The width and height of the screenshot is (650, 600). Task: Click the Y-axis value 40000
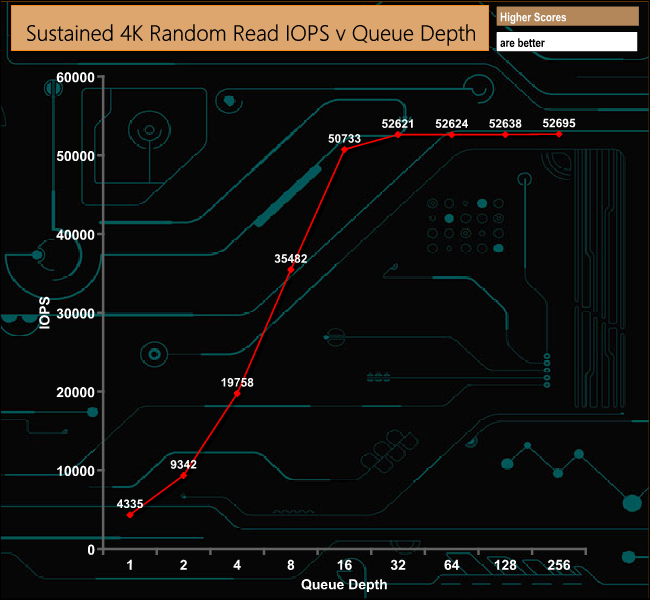[x=75, y=235]
